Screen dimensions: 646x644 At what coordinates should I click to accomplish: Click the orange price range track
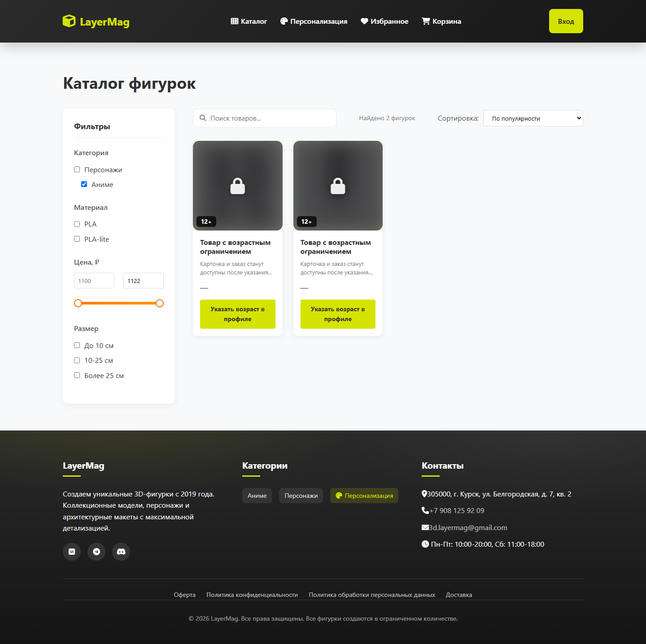[119, 303]
